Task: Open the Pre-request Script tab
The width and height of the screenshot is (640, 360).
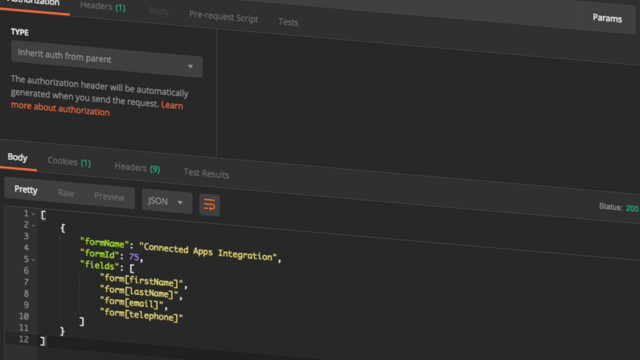Action: 223,17
